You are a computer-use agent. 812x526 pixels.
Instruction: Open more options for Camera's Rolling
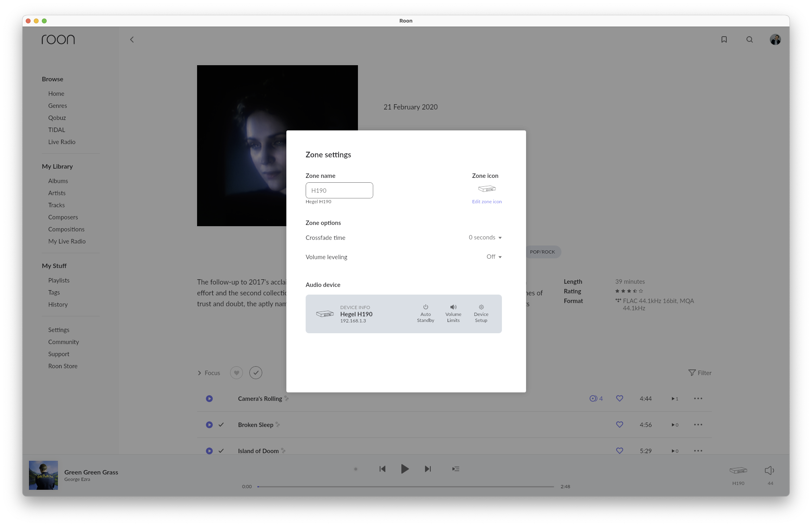coord(698,398)
